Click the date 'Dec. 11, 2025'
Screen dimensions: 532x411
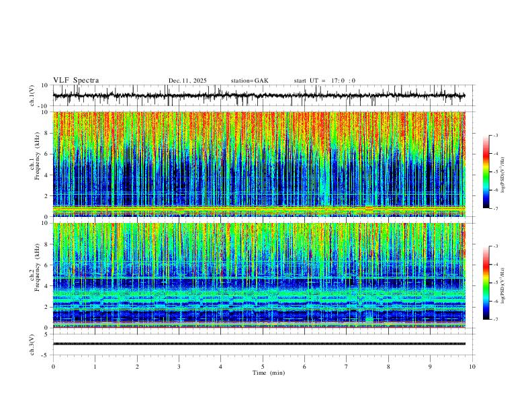click(187, 81)
